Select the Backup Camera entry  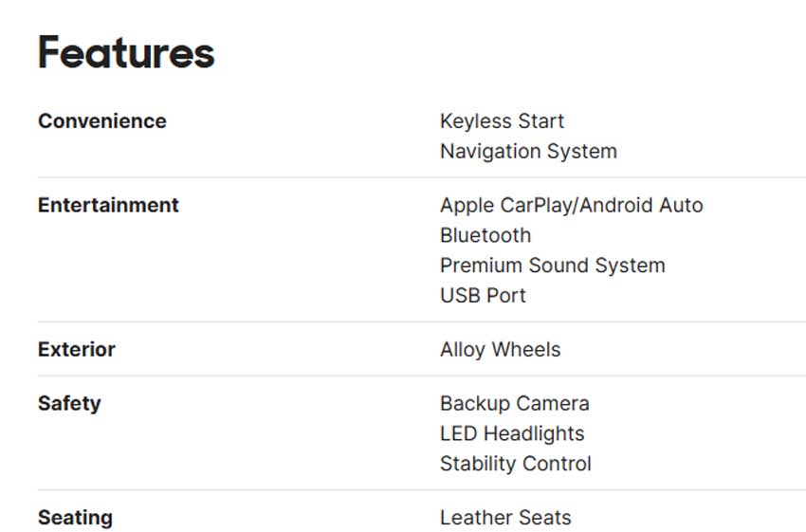click(x=514, y=404)
